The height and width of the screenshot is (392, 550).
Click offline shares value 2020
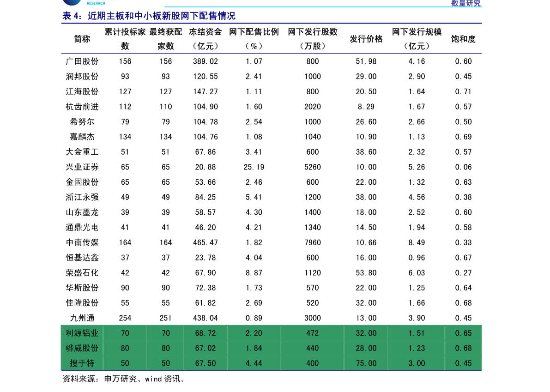pyautogui.click(x=313, y=107)
